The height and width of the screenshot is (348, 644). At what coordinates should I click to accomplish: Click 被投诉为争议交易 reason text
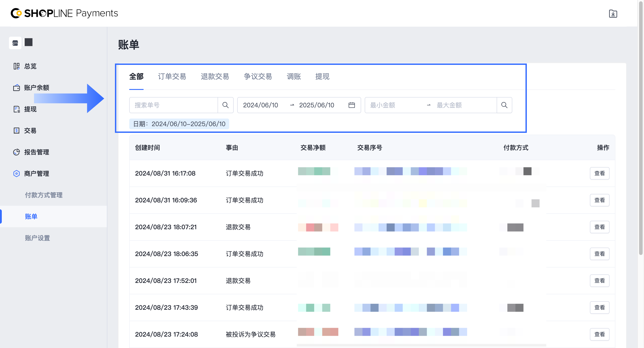(250, 334)
